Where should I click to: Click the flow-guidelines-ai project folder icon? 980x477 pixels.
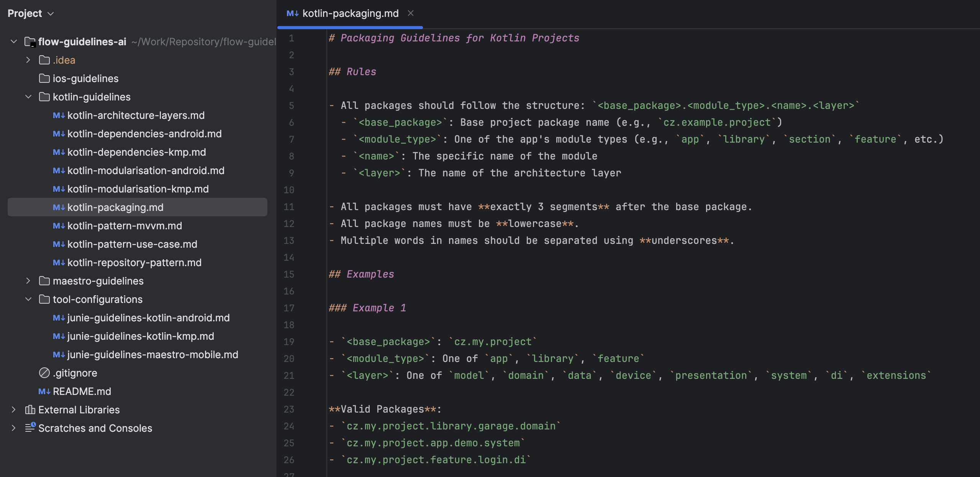tap(30, 41)
